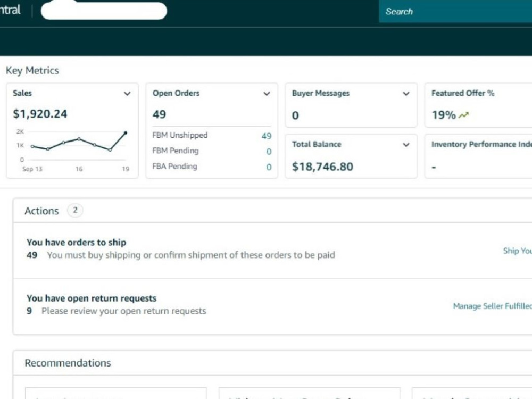Open FBM Unshipped count 49 link

[x=267, y=136]
